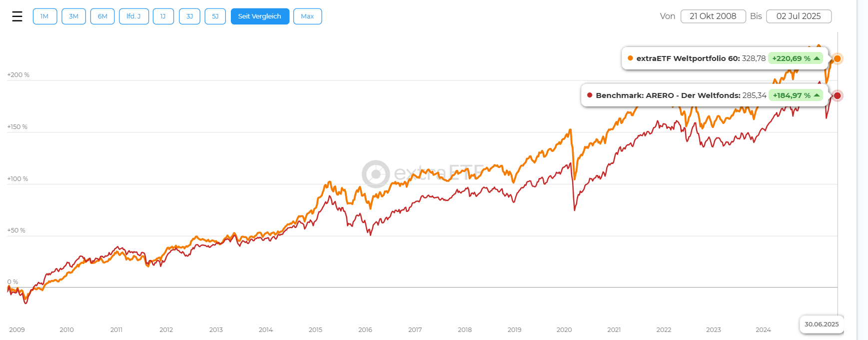Open the Bis end date field
The width and height of the screenshot is (868, 340).
798,16
